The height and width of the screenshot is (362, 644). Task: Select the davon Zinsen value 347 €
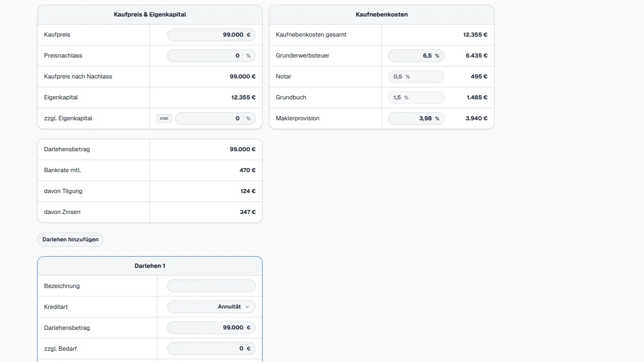[248, 212]
